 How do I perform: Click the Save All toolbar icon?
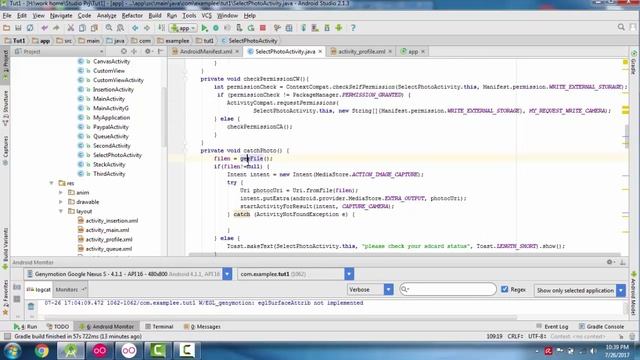pyautogui.click(x=18, y=28)
